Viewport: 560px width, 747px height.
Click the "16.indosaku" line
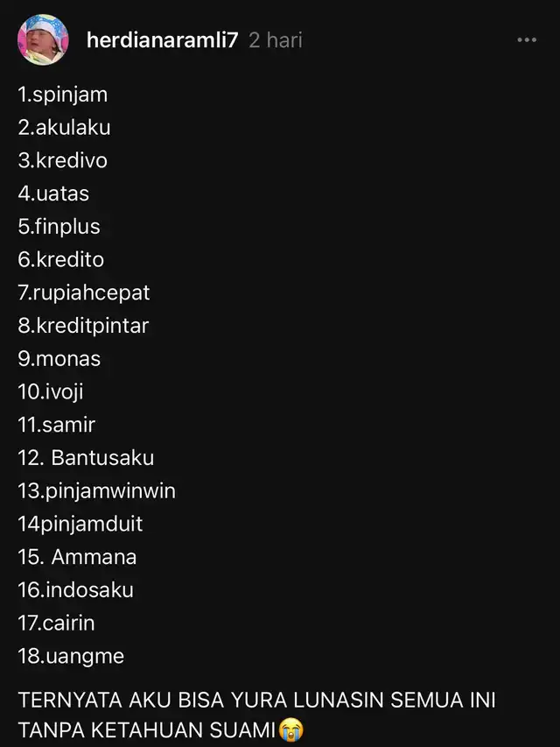76,589
